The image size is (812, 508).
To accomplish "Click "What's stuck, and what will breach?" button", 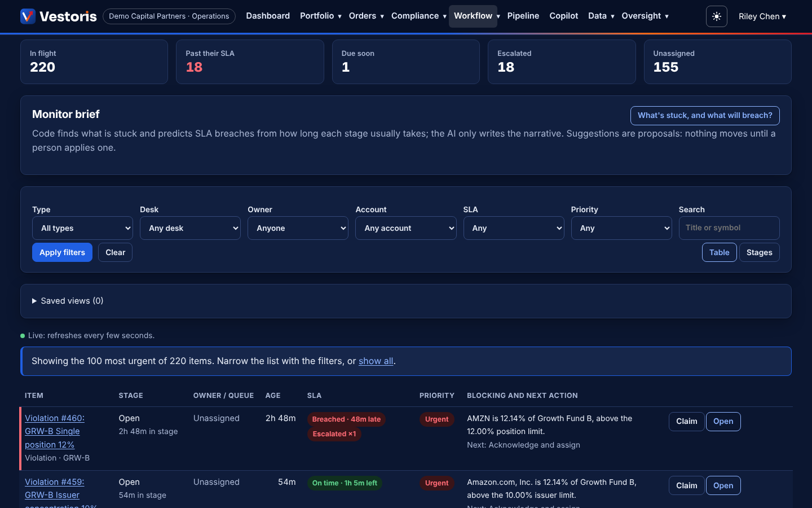I will coord(705,115).
